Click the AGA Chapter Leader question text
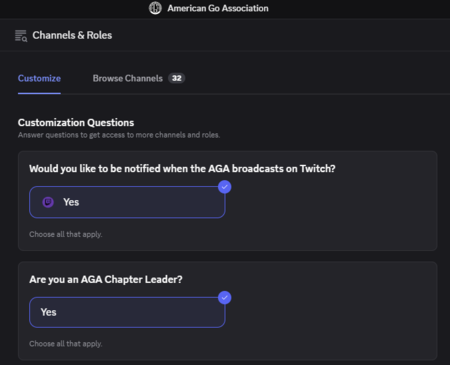The image size is (450, 365). click(x=106, y=279)
